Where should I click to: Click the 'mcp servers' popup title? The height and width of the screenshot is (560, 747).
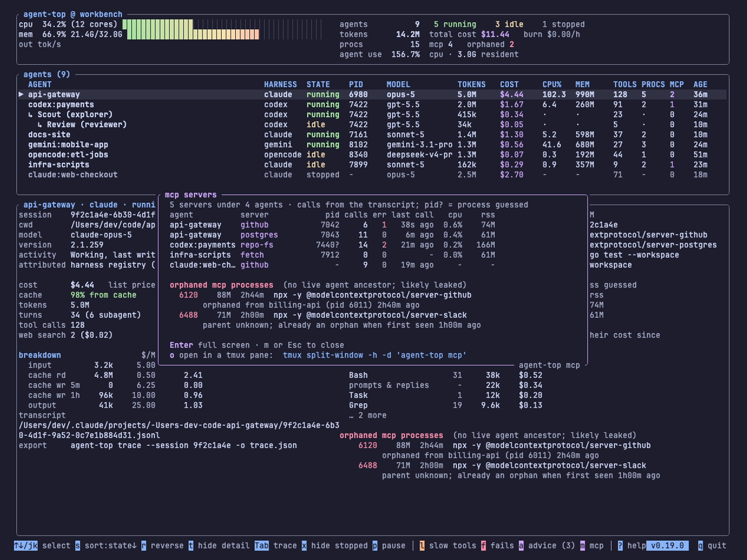click(x=191, y=195)
